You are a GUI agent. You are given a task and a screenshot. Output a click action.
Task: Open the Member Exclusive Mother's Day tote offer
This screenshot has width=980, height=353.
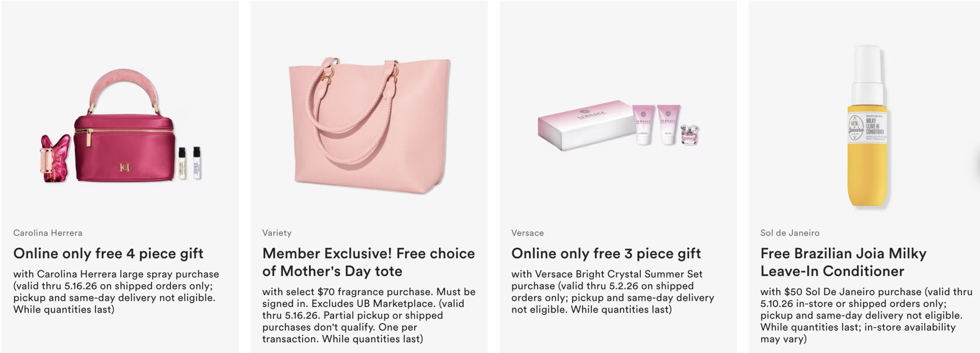click(368, 262)
